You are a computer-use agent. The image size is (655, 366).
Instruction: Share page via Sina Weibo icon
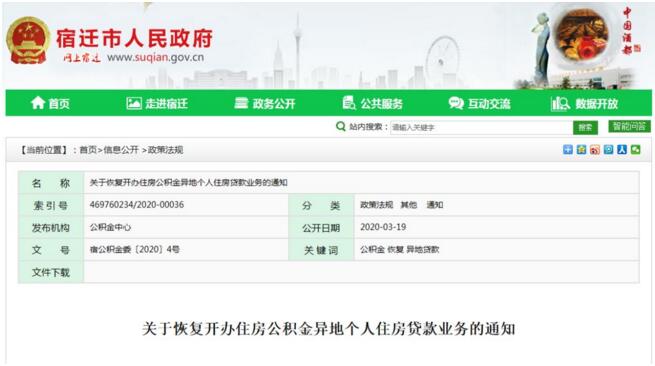(595, 150)
